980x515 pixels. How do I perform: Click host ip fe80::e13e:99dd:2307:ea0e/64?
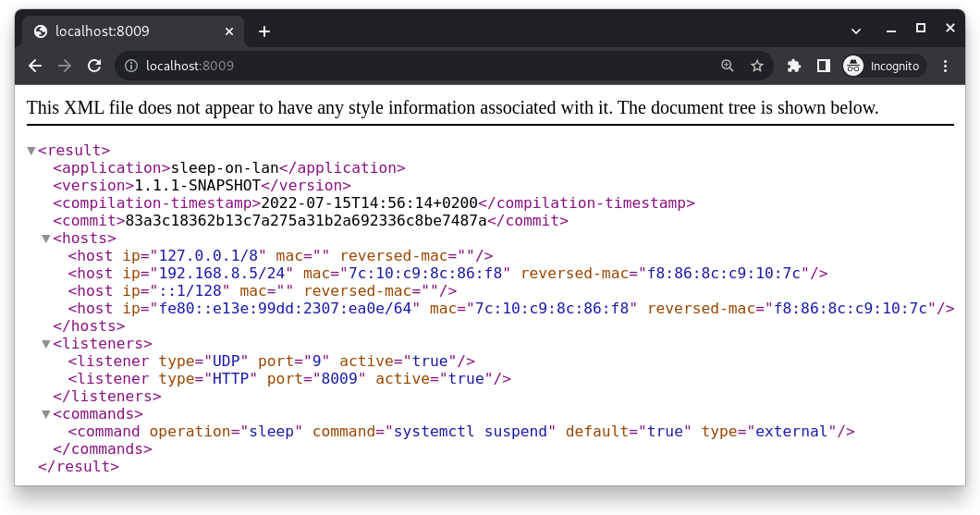[x=285, y=308]
